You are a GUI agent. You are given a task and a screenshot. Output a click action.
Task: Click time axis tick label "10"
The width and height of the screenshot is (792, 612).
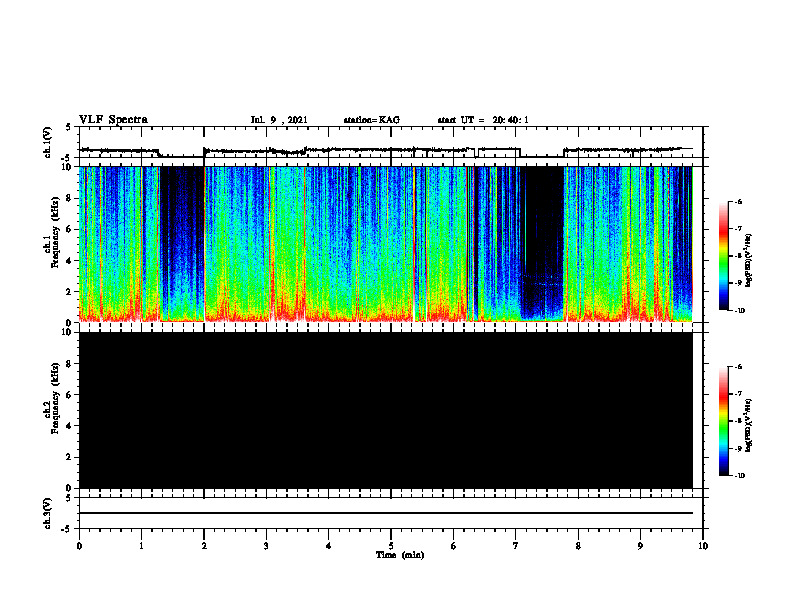pyautogui.click(x=703, y=546)
